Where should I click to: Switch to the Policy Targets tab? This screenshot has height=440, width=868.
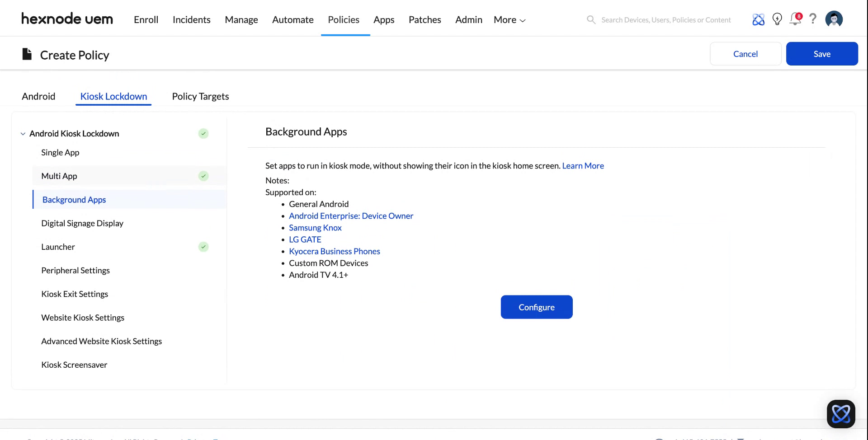[x=200, y=96]
